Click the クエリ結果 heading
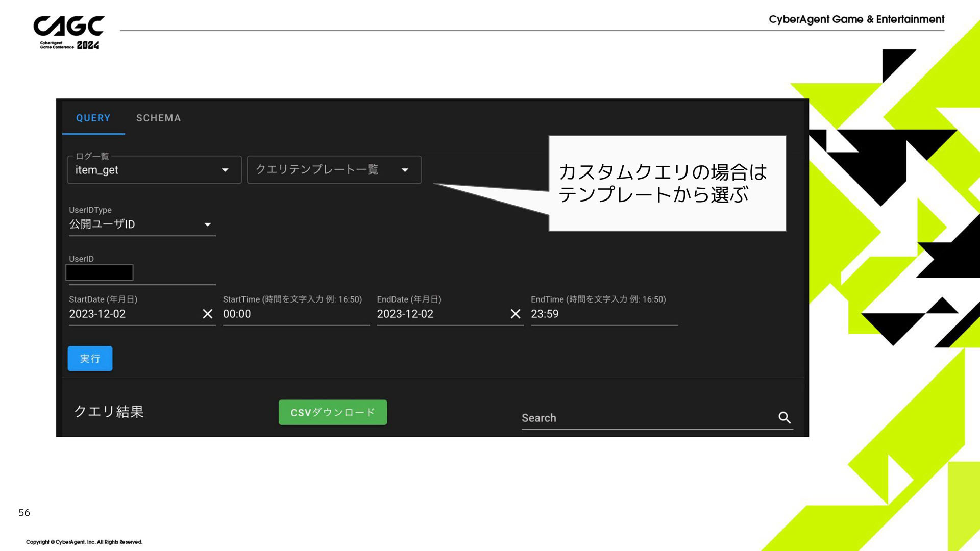The height and width of the screenshot is (551, 980). (x=109, y=411)
